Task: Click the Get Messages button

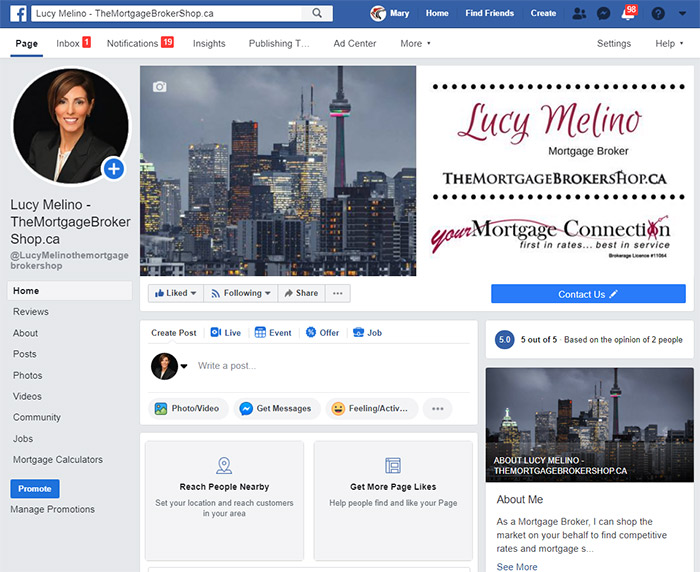Action: click(277, 409)
